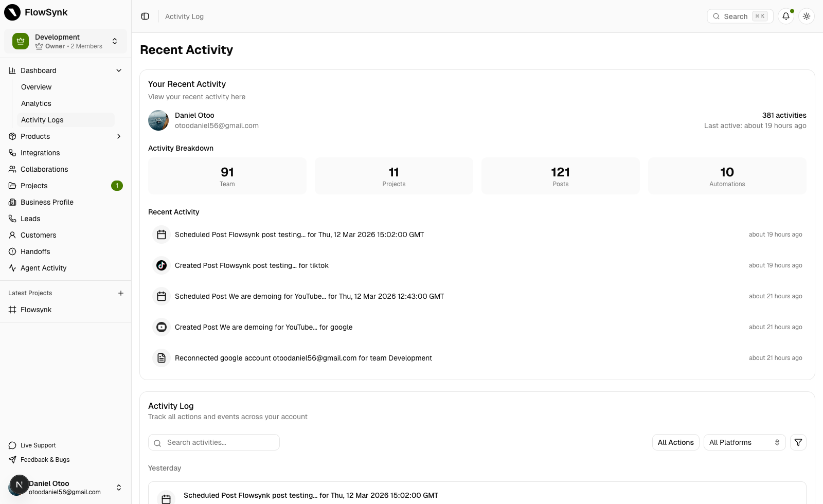
Task: Add a new project with the plus icon
Action: tap(120, 293)
